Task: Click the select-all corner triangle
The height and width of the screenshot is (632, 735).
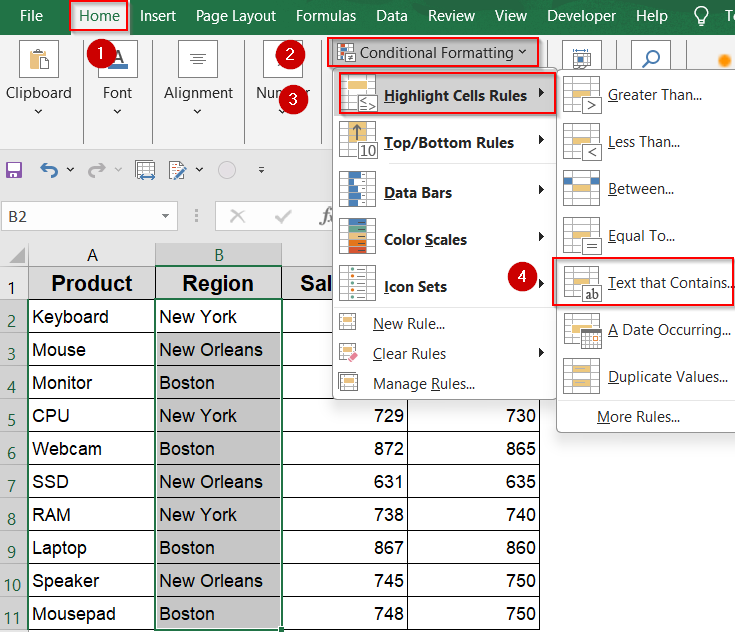Action: click(x=17, y=255)
